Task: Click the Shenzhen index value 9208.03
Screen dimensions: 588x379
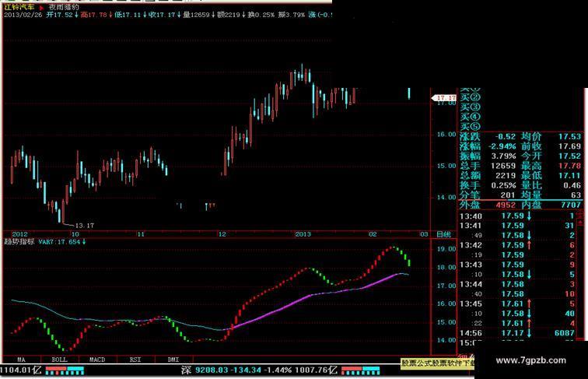Action: [x=212, y=370]
